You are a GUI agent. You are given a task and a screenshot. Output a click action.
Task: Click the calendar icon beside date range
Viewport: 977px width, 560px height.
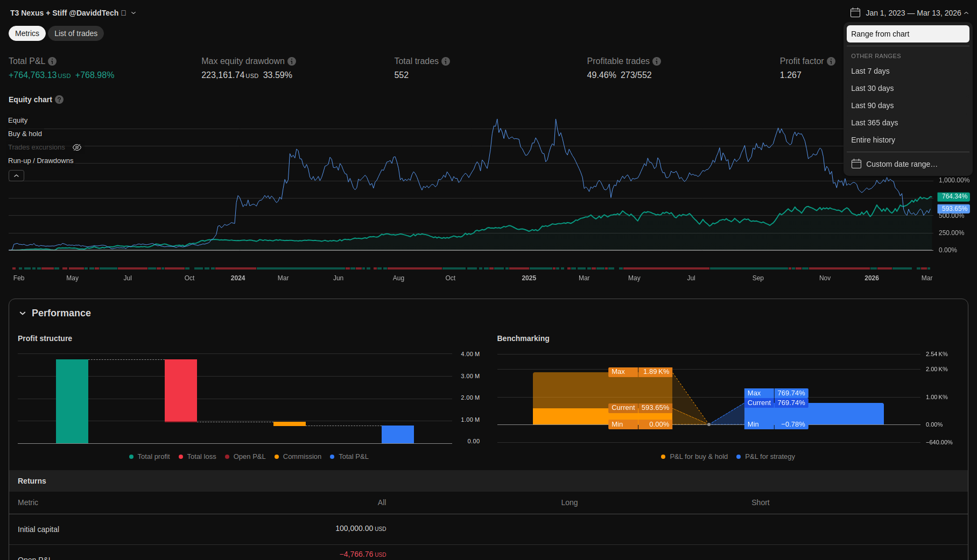tap(855, 13)
